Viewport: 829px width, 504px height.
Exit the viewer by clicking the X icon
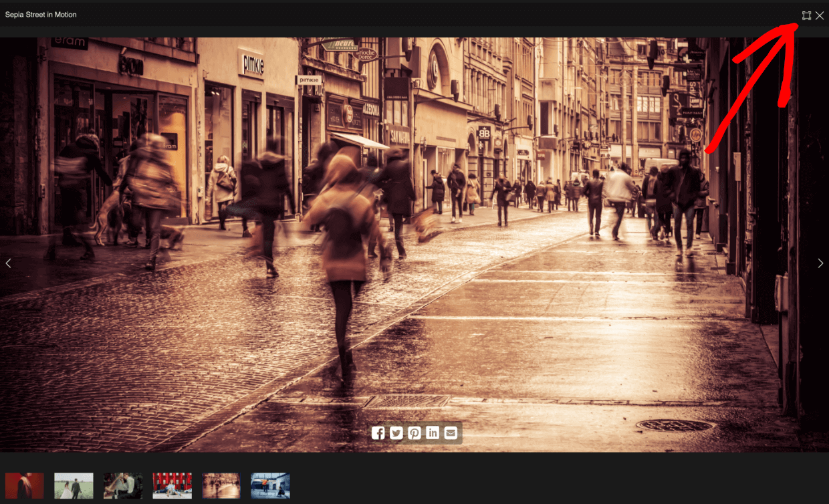pyautogui.click(x=820, y=15)
